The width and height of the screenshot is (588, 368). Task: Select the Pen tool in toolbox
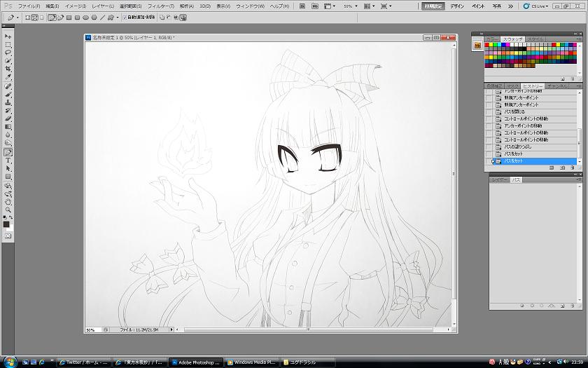[x=8, y=153]
